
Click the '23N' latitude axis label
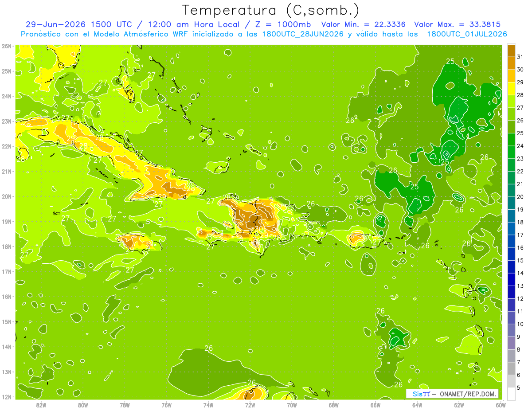tap(6, 121)
